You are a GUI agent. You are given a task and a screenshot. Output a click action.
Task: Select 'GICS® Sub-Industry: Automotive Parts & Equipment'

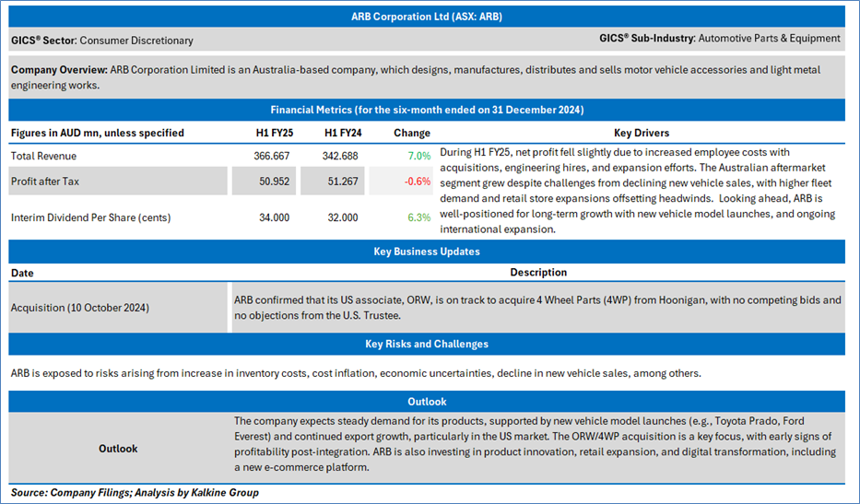[x=720, y=39]
